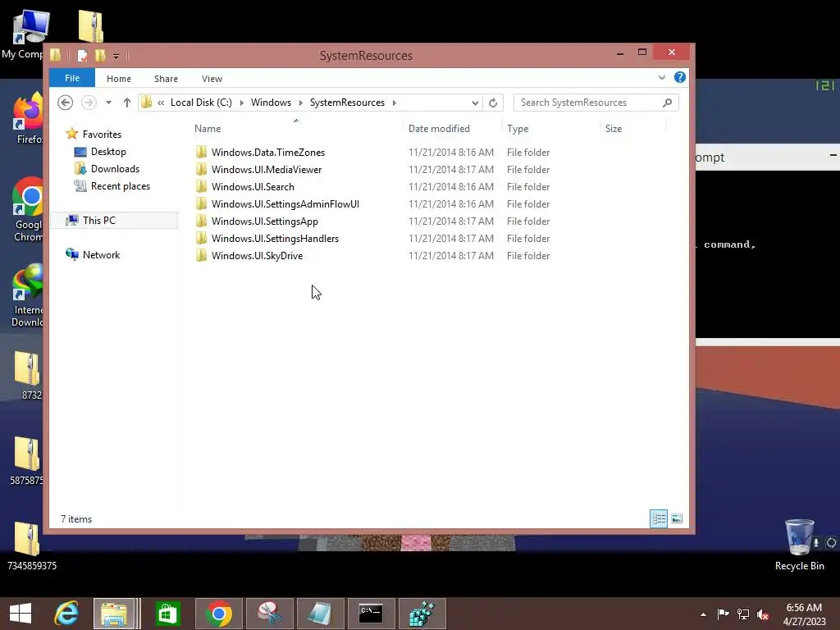840x630 pixels.
Task: Select the 7345859375 zip on desktop
Action: click(x=31, y=546)
